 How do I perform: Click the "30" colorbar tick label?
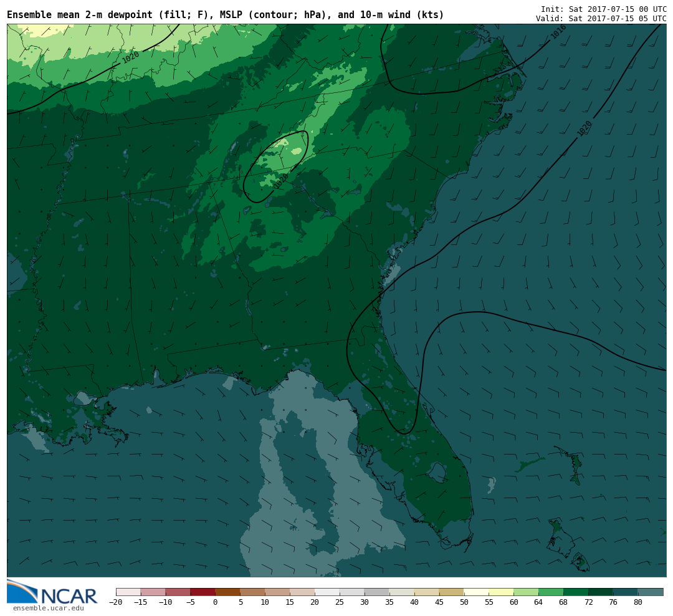[365, 602]
